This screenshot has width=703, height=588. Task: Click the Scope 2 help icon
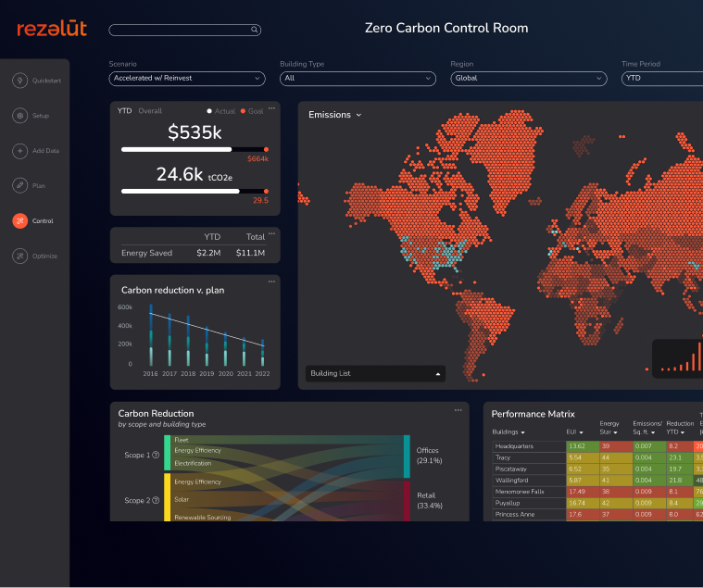(156, 501)
